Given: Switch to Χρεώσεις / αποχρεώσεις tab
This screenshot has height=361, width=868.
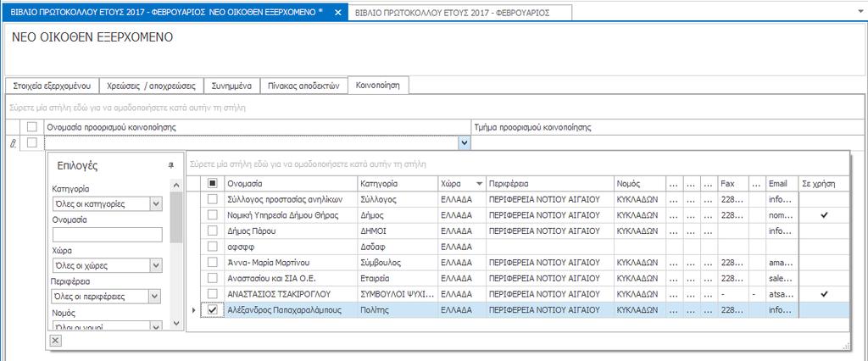Looking at the screenshot, I should point(151,86).
